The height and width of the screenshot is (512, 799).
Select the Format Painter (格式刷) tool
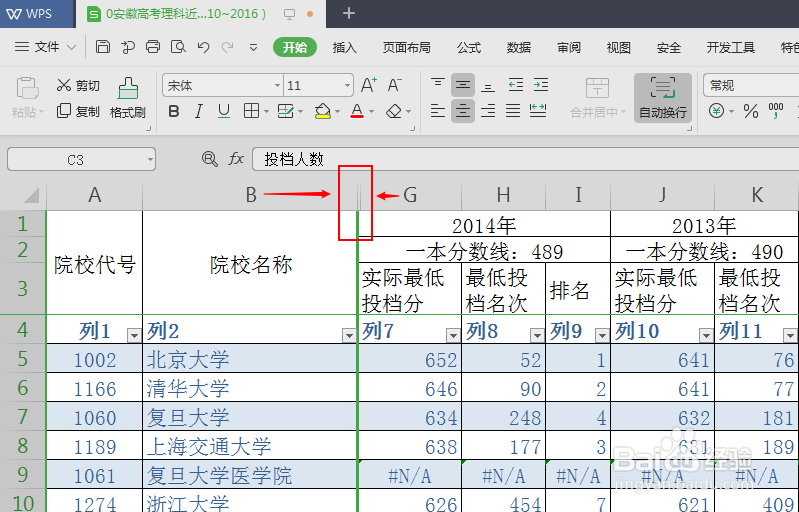[128, 98]
